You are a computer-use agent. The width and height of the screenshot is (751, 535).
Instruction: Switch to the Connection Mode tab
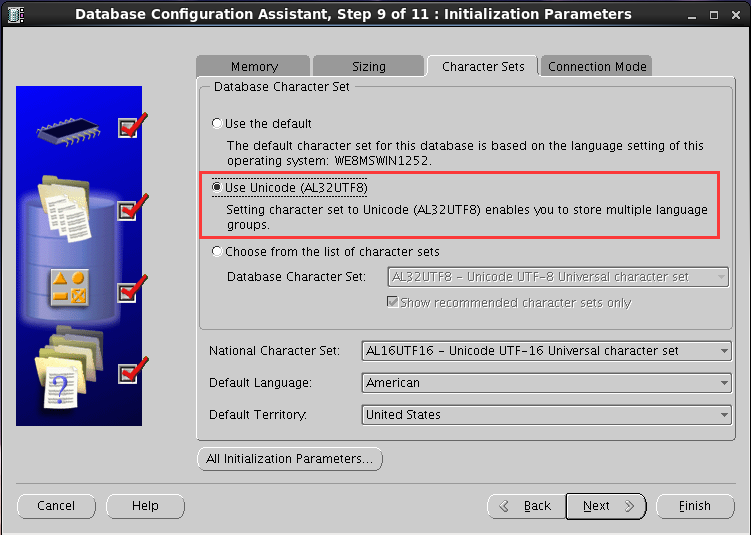597,67
